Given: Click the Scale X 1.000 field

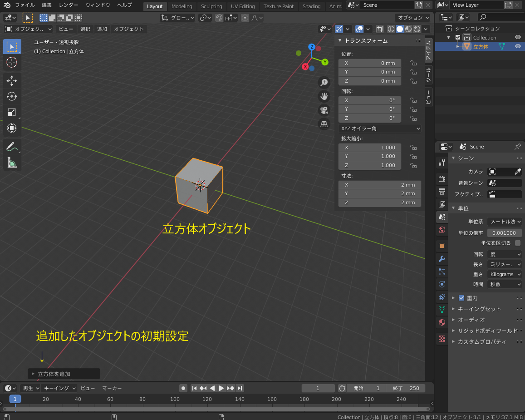Looking at the screenshot, I should pyautogui.click(x=370, y=148).
